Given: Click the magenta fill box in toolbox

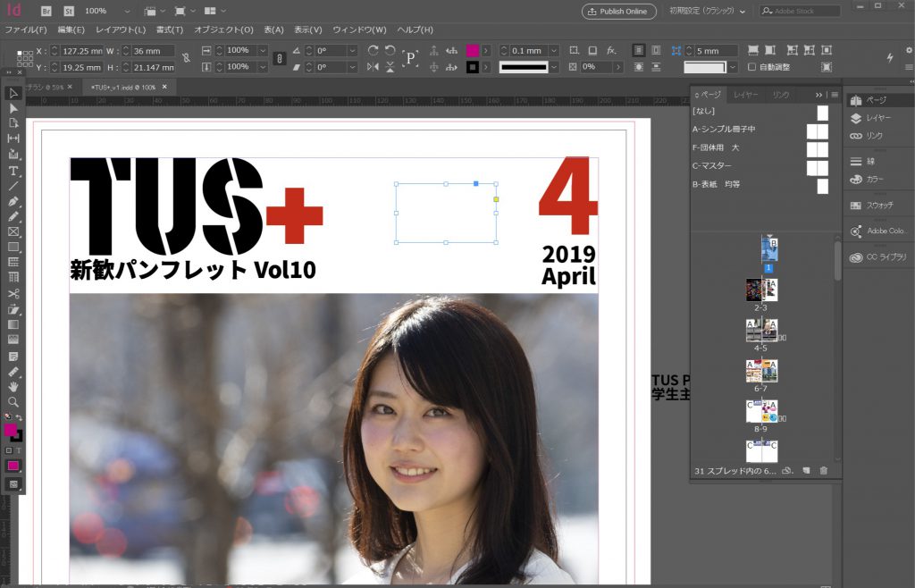Looking at the screenshot, I should tap(10, 430).
